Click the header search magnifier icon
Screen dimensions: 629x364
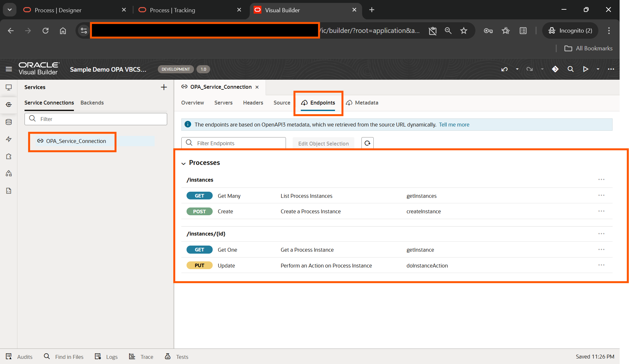[x=570, y=69]
